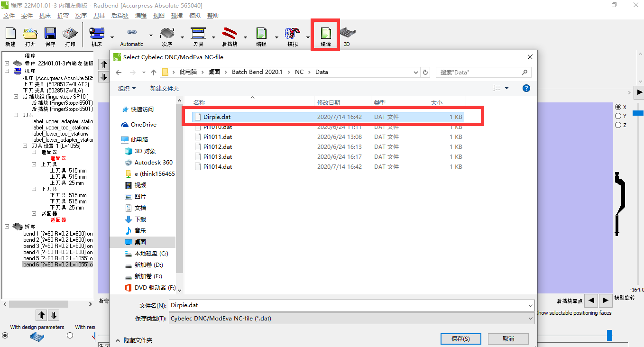Viewport: 644px width, 347px height.
Task: Select the file Pi1012.dat
Action: (x=218, y=146)
